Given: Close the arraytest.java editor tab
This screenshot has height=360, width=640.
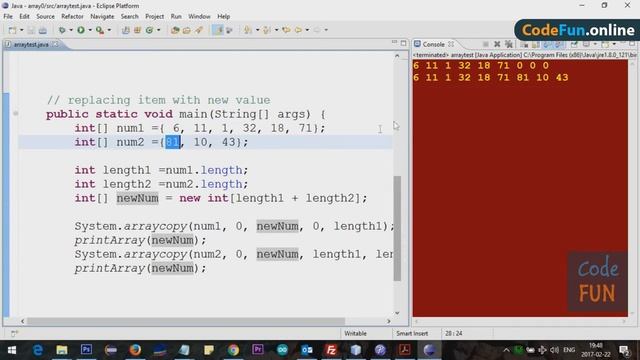Looking at the screenshot, I should tap(55, 44).
